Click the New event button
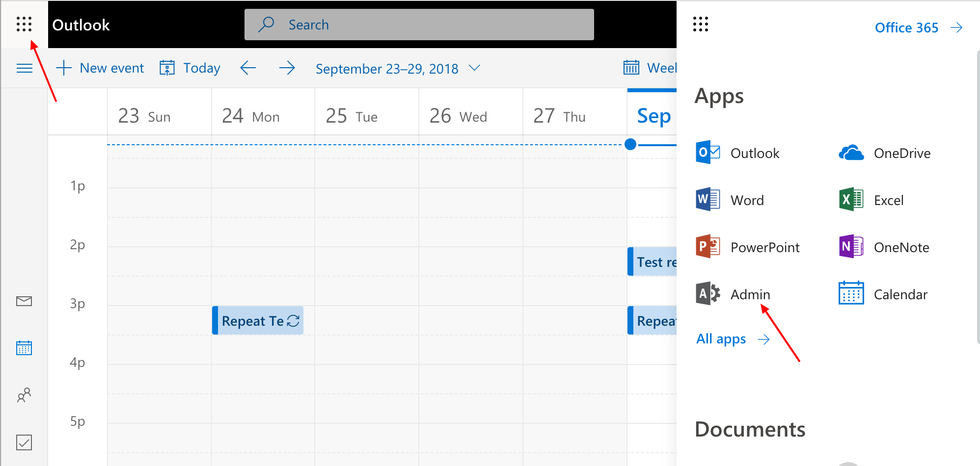 [x=100, y=68]
